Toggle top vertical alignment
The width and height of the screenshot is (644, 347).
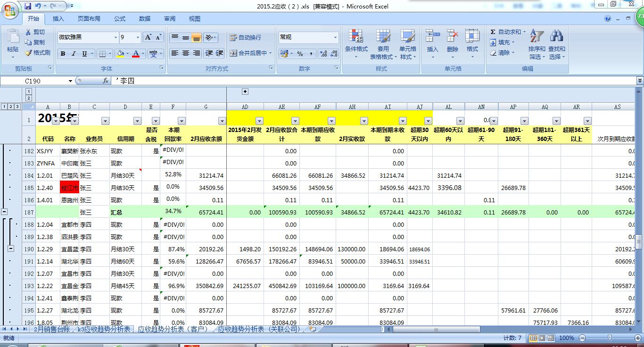point(175,38)
